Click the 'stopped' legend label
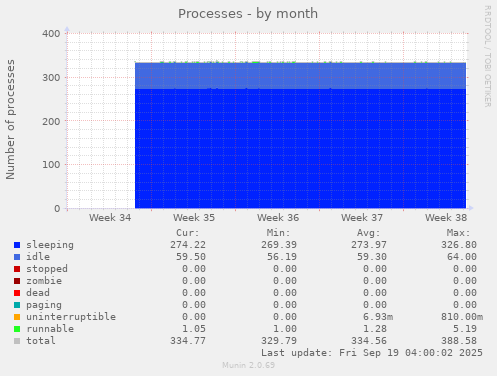497x376 pixels. point(47,269)
